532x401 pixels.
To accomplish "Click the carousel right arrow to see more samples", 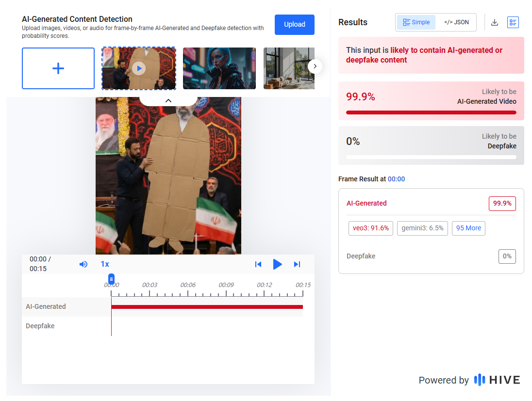I will pos(315,66).
